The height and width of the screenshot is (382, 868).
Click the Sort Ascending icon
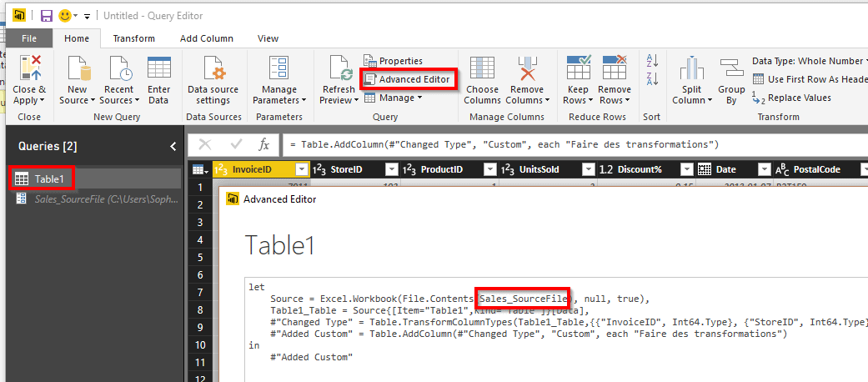[x=652, y=61]
